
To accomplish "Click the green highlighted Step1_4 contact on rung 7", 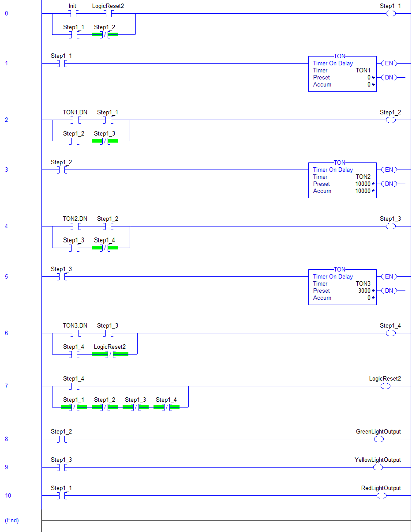I will [x=166, y=407].
